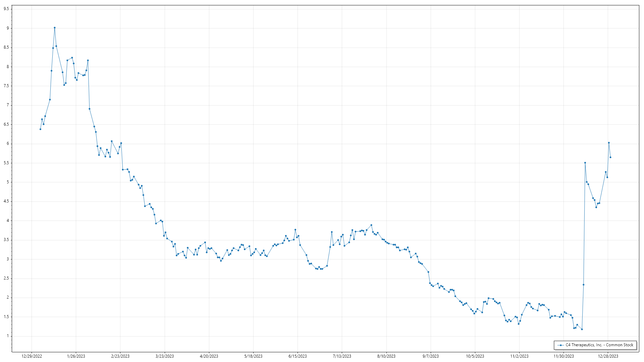The height and width of the screenshot is (362, 644).
Task: Click the 1/26/2023 x-axis date label
Action: pyautogui.click(x=76, y=356)
